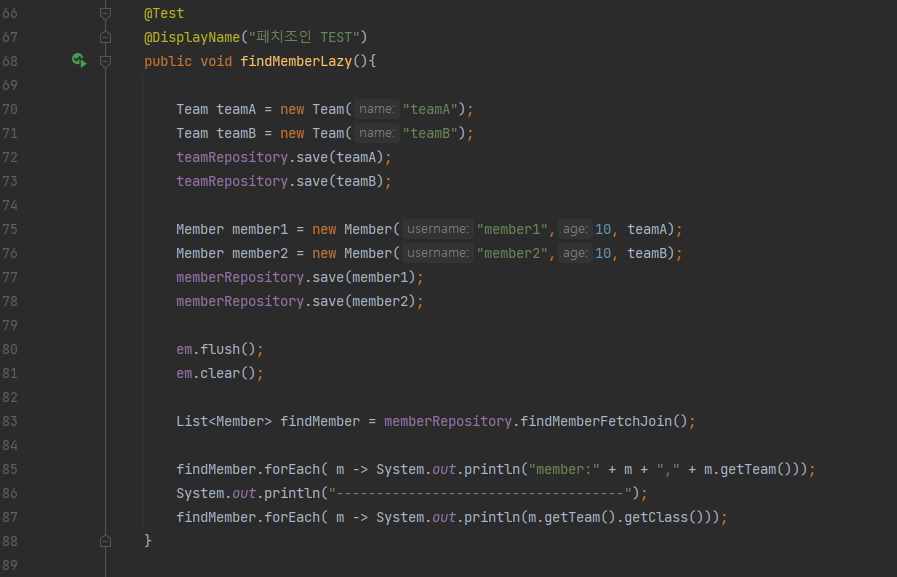
Task: Click memberRepository in save(member2) line
Action: pyautogui.click(x=240, y=301)
